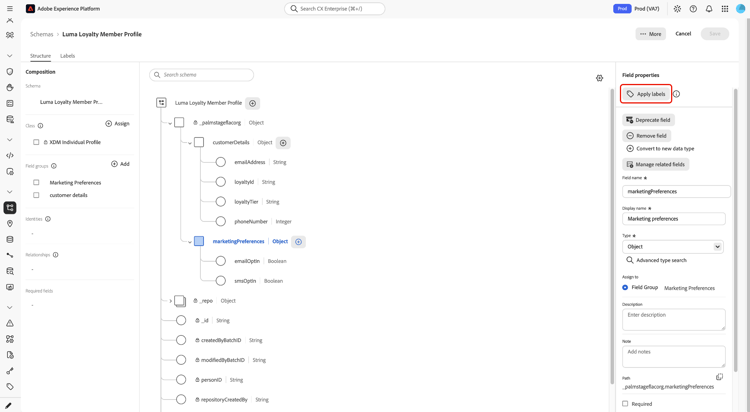Add field to customerDetails object
The height and width of the screenshot is (412, 750).
click(x=283, y=143)
